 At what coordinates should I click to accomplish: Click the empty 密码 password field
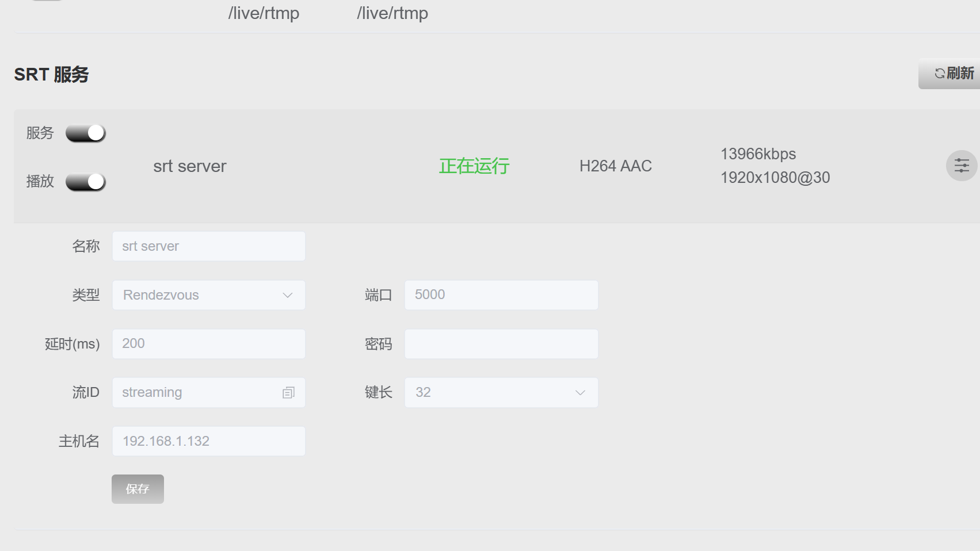[x=501, y=344]
